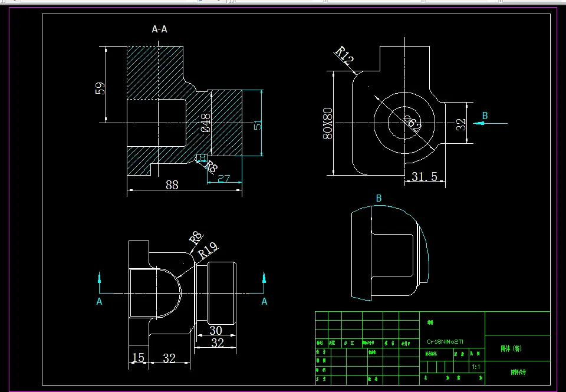Select the left cyan section cut arrow

(99, 282)
